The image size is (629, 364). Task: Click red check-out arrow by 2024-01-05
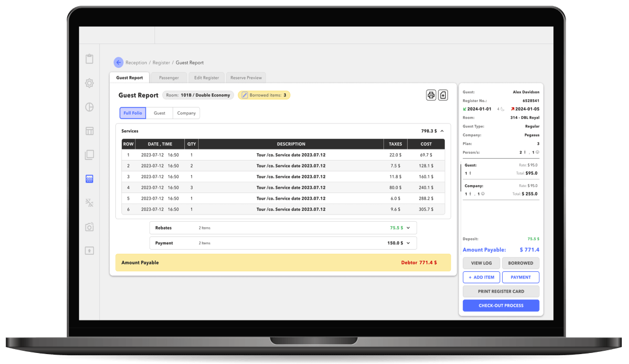click(x=512, y=109)
